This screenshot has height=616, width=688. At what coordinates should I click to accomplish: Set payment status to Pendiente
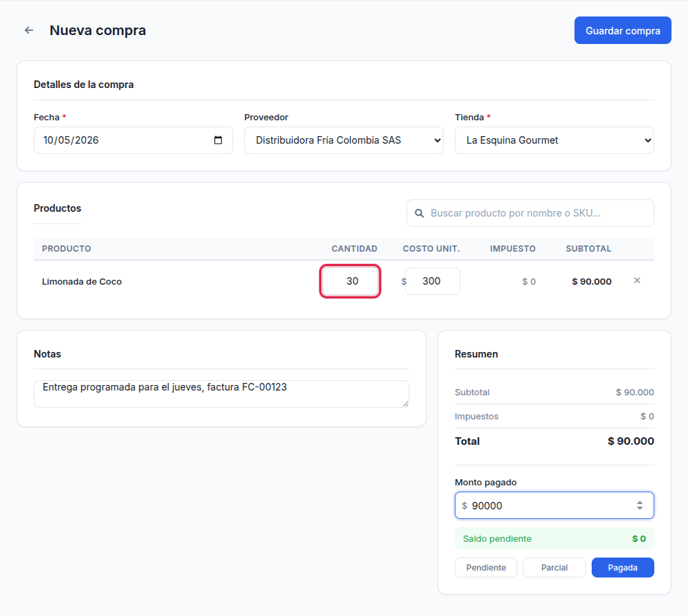pos(486,567)
